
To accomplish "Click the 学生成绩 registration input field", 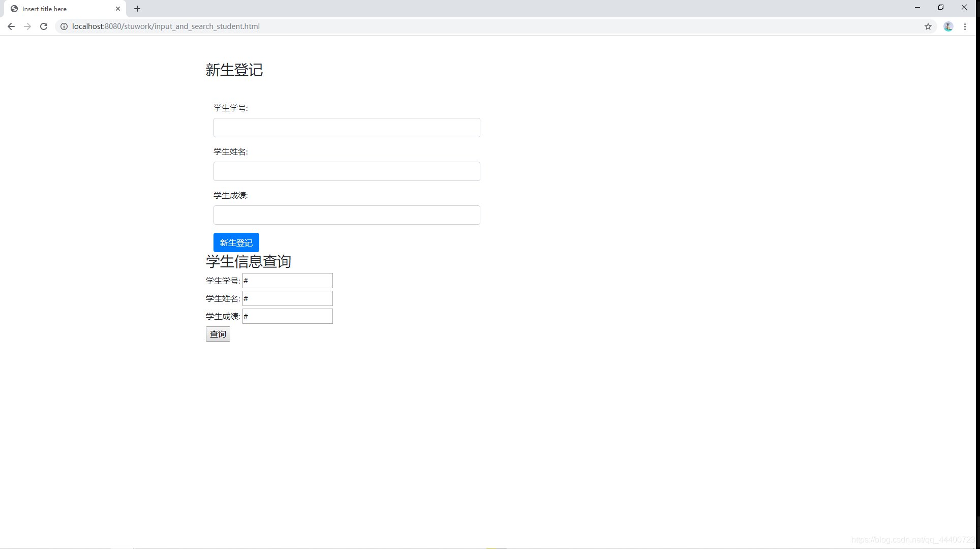I will tap(346, 215).
